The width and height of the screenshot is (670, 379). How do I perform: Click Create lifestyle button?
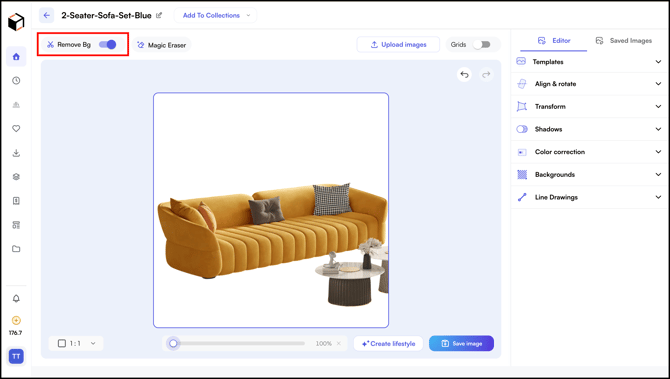pos(388,344)
